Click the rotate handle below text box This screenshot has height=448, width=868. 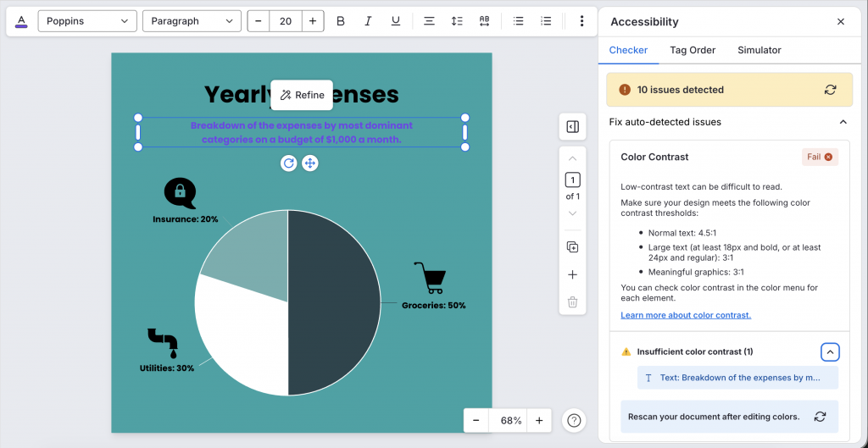(288, 163)
